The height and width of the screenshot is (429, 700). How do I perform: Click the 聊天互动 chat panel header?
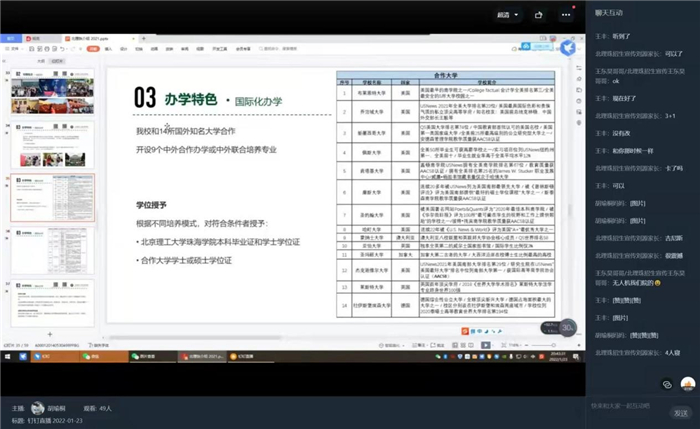[608, 13]
